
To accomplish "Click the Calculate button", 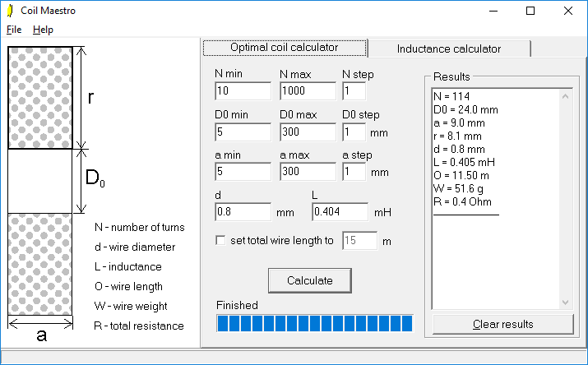I will pos(310,280).
